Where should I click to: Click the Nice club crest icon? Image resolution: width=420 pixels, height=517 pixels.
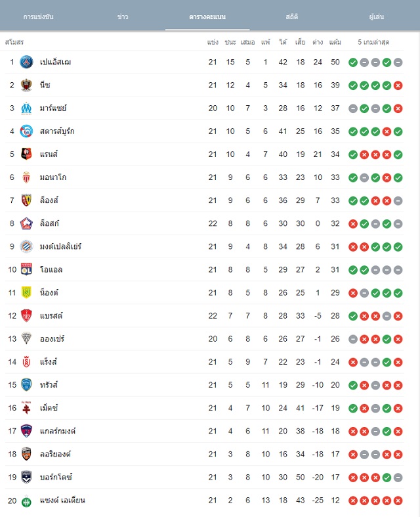tap(26, 85)
